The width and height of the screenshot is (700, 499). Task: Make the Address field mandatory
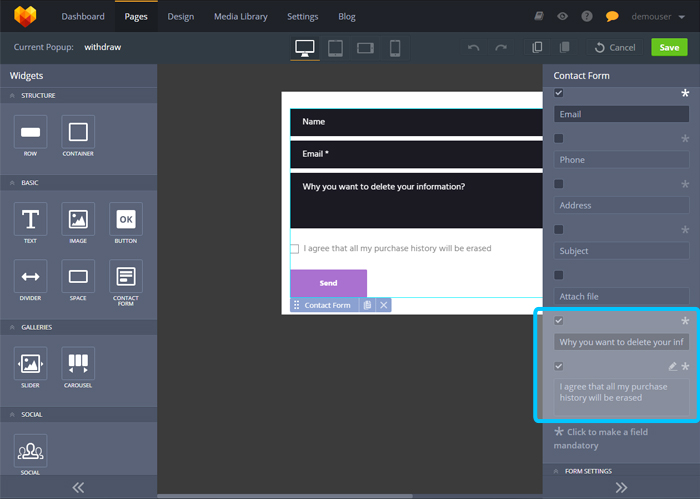coord(685,184)
